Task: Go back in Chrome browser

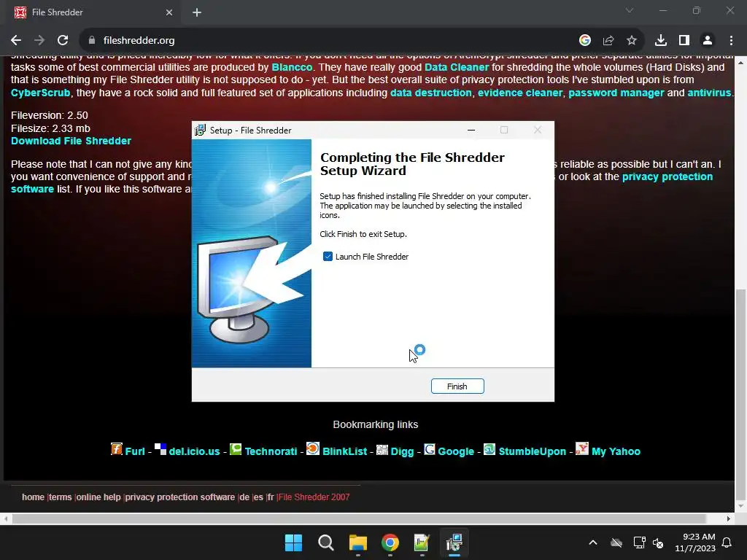Action: coord(16,41)
